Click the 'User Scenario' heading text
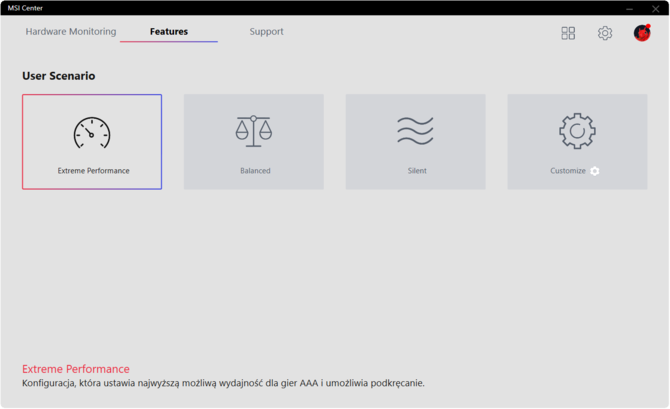This screenshot has height=409, width=670. [x=59, y=76]
